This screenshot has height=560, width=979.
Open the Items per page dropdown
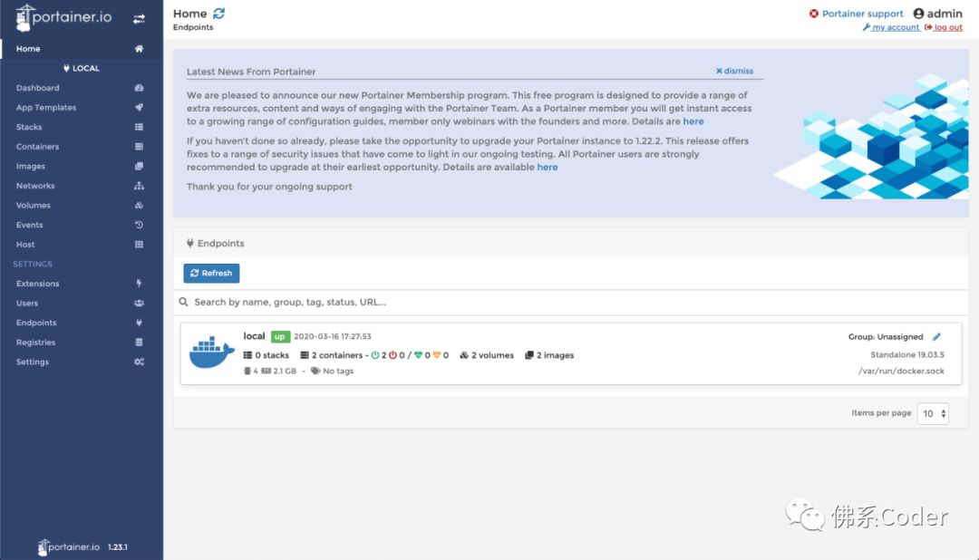(933, 413)
